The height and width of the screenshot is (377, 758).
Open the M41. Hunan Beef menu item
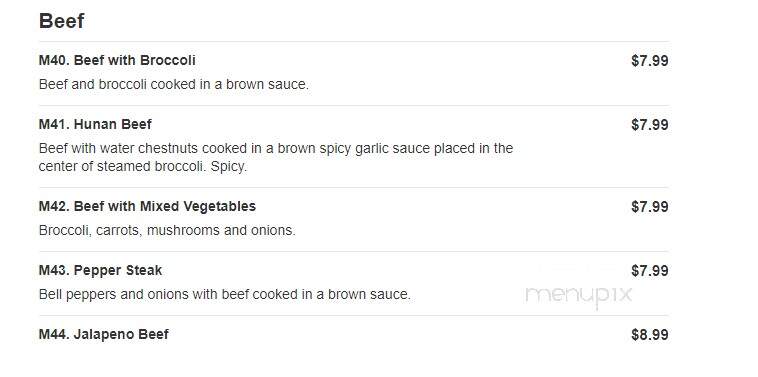(x=95, y=124)
